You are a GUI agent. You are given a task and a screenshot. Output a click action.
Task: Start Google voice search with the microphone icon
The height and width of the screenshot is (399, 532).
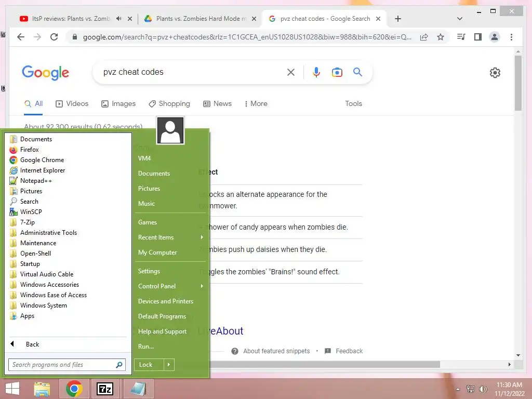[316, 72]
